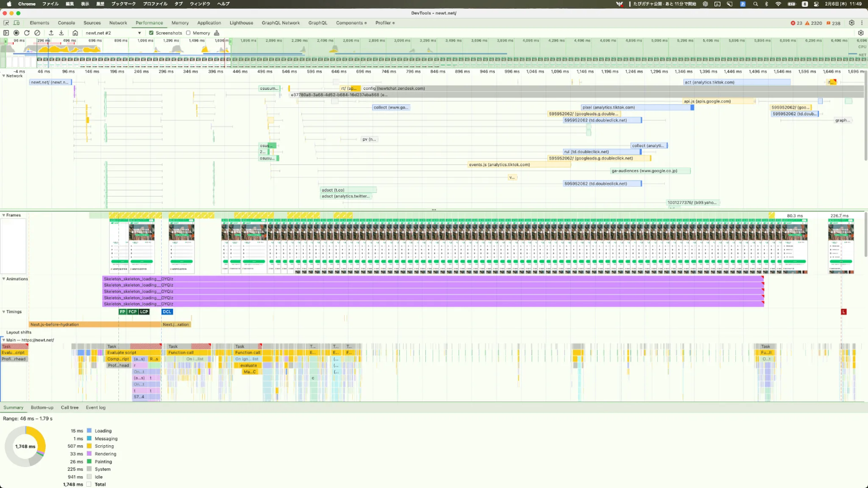Image resolution: width=868 pixels, height=488 pixels.
Task: Switch to the Call tree tab
Action: point(69,407)
